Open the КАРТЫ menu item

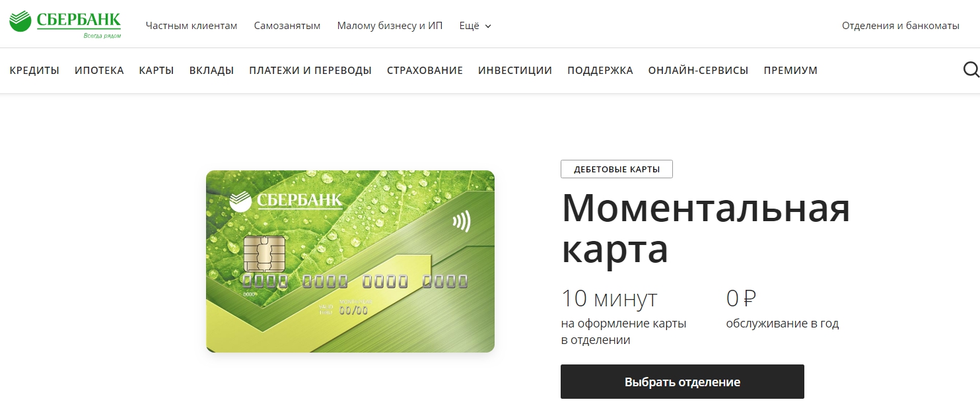(x=157, y=71)
